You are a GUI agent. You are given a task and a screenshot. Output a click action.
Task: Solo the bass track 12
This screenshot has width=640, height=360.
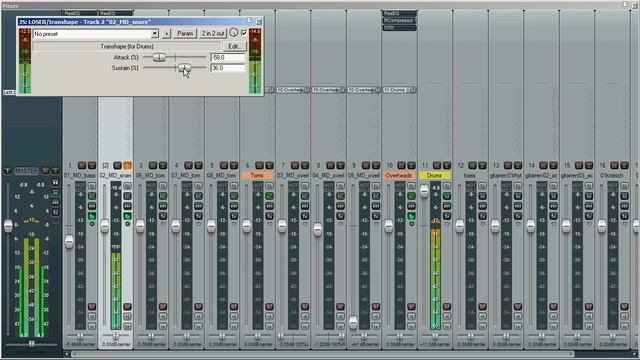[x=482, y=165]
